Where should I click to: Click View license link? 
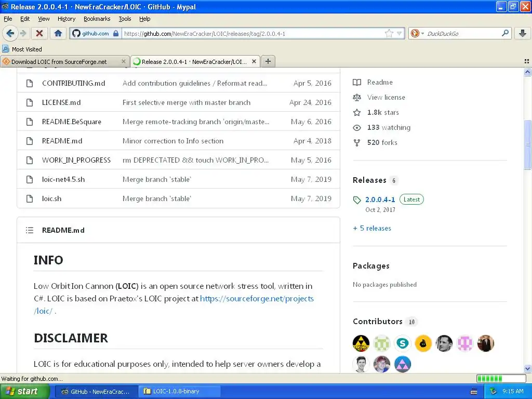386,97
